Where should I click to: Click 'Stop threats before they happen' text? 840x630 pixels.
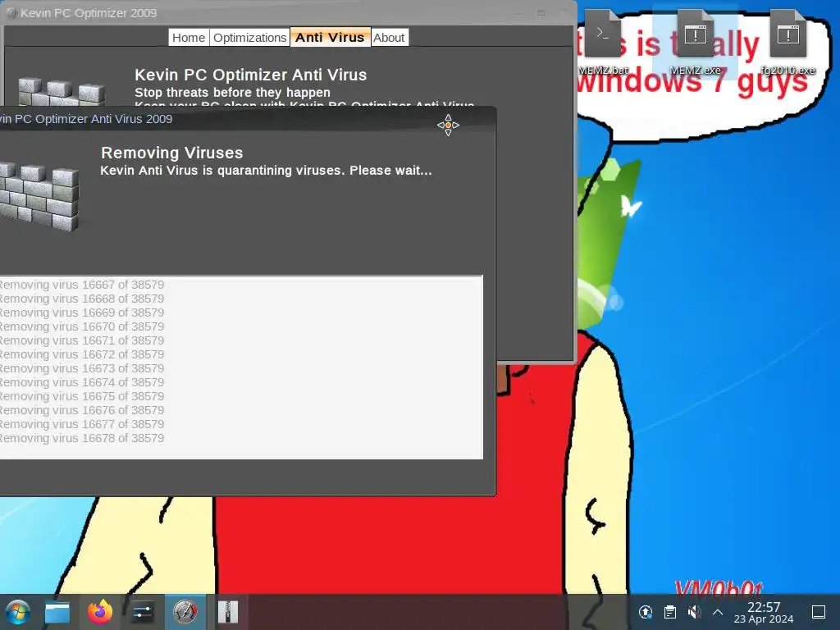tap(232, 92)
